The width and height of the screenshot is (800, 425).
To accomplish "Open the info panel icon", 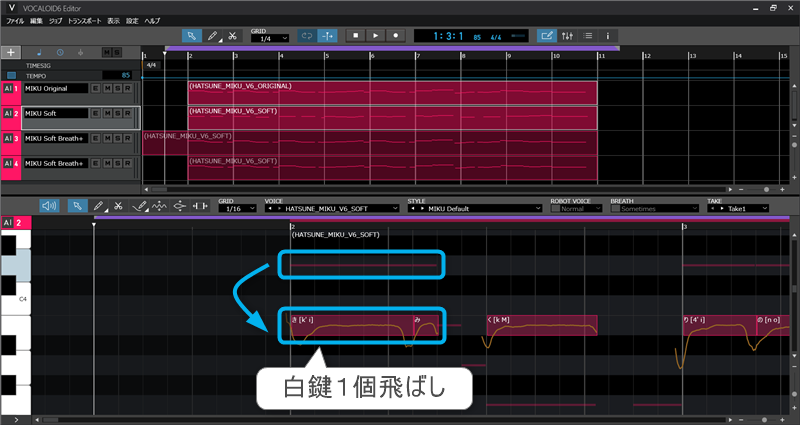I will click(x=608, y=36).
